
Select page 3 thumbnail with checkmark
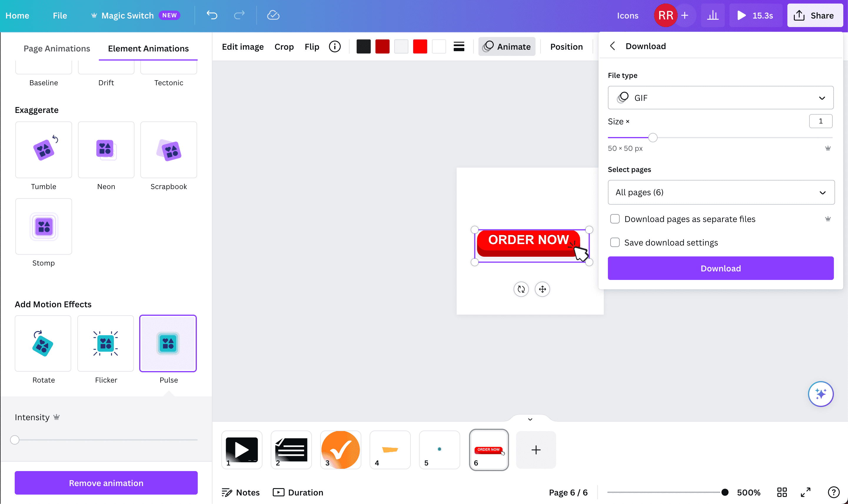[x=340, y=450]
